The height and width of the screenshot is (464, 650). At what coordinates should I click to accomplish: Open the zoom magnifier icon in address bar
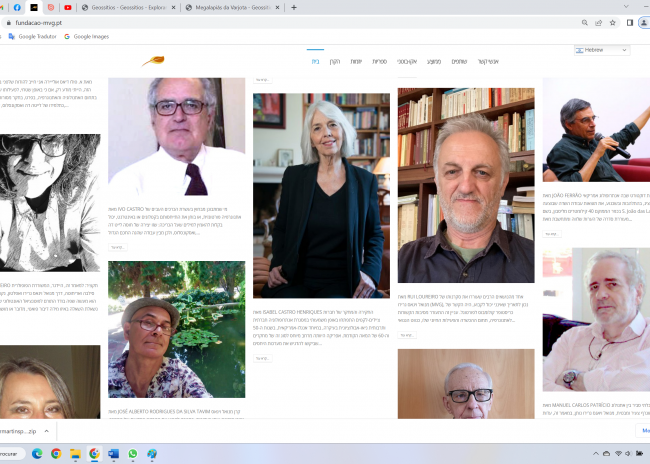[x=585, y=23]
